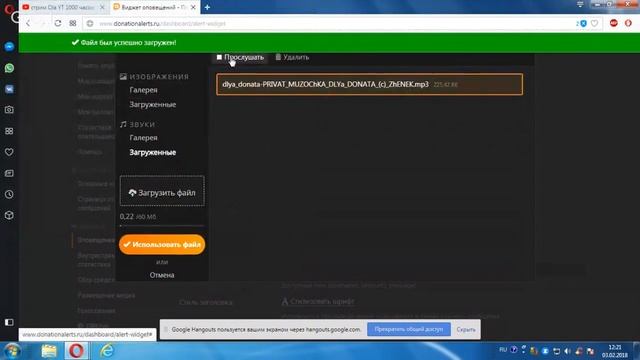Open Загруженные under Звуки

click(x=153, y=152)
